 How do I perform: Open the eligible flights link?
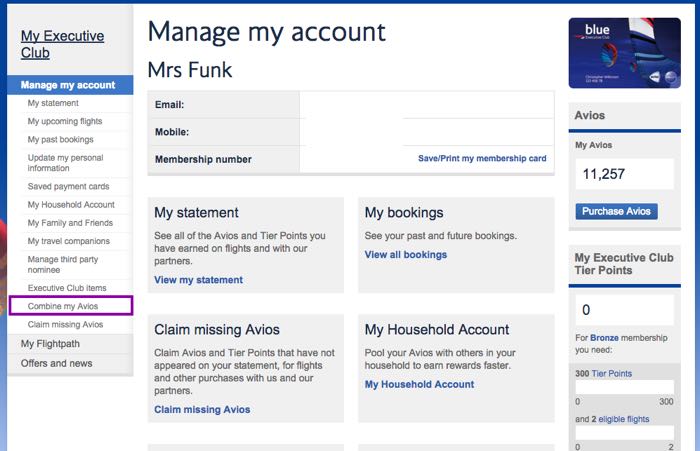point(624,419)
